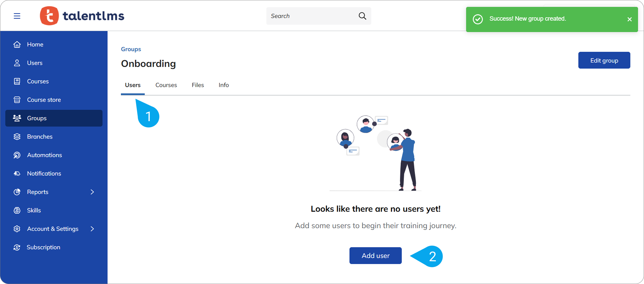
Task: Open the Files tab
Action: [198, 85]
